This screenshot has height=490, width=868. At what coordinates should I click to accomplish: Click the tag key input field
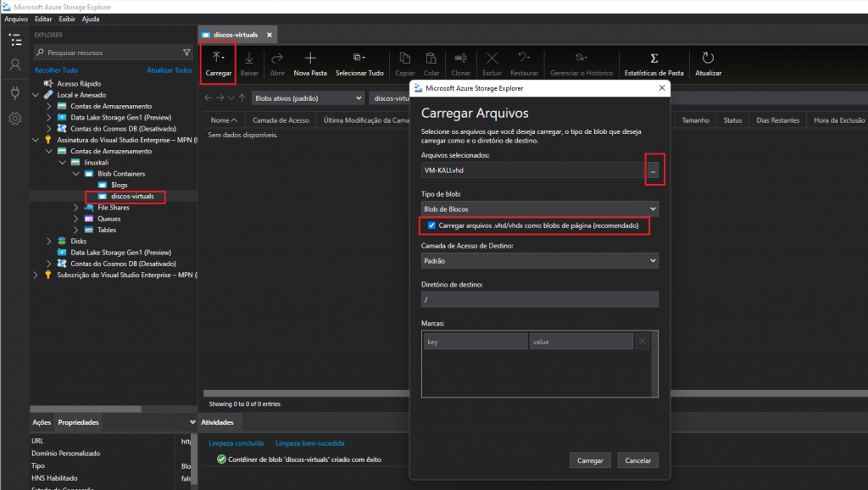476,342
